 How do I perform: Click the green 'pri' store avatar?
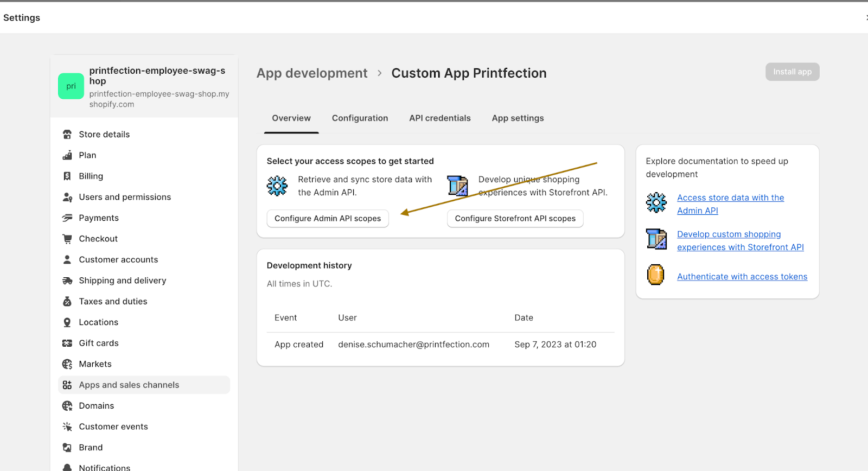(71, 86)
